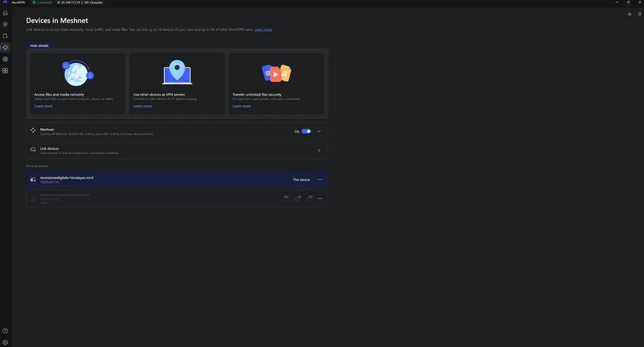Click Learn more under Use devices as VPN servers

[142, 106]
